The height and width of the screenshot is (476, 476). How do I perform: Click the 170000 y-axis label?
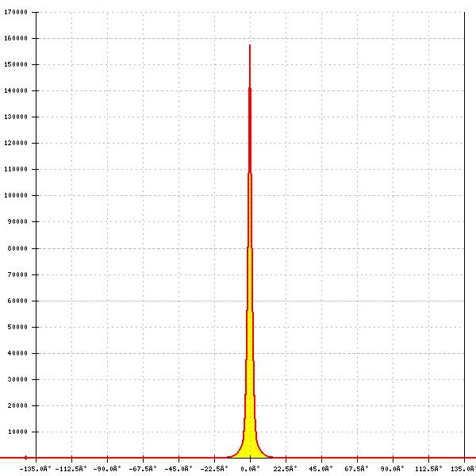click(16, 12)
